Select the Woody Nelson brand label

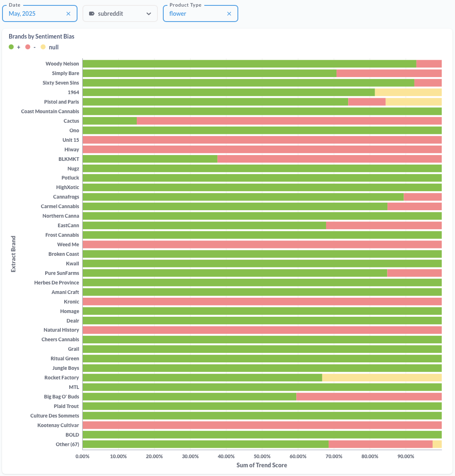pos(62,64)
